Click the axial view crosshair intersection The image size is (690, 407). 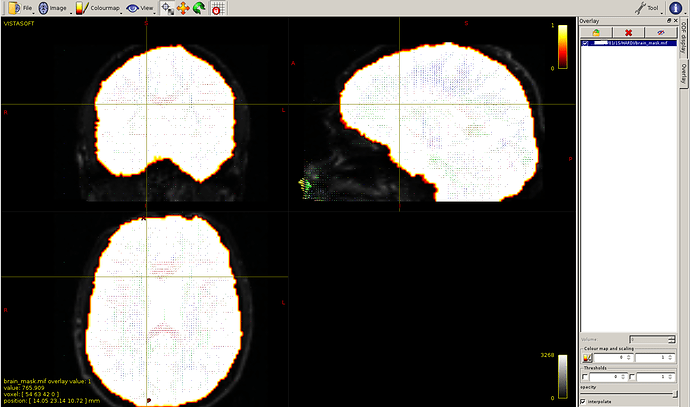click(x=147, y=277)
